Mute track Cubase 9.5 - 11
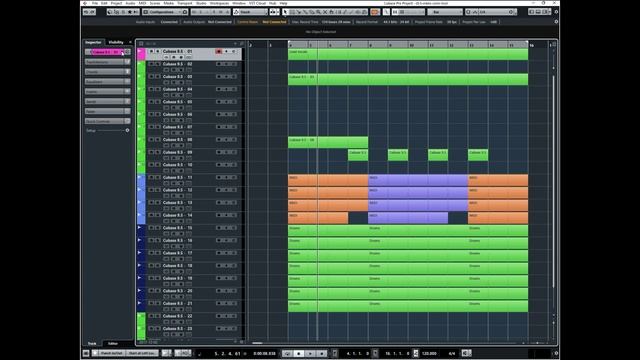This screenshot has width=640, height=360. 151,178
